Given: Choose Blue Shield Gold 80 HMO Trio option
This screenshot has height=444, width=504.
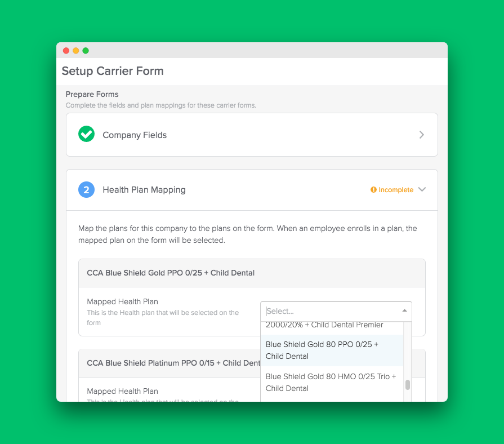Looking at the screenshot, I should 332,382.
